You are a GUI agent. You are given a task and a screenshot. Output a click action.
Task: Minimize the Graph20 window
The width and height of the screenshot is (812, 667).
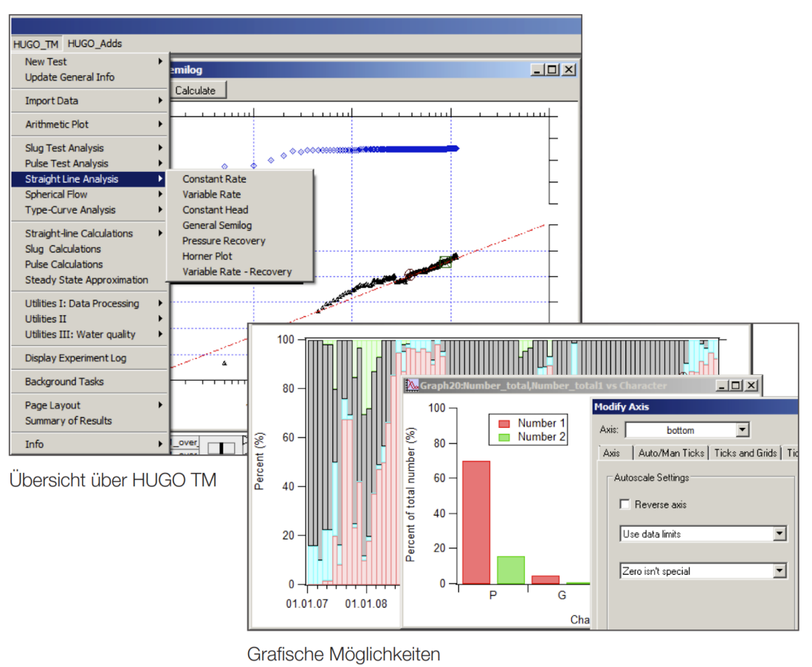(x=722, y=385)
